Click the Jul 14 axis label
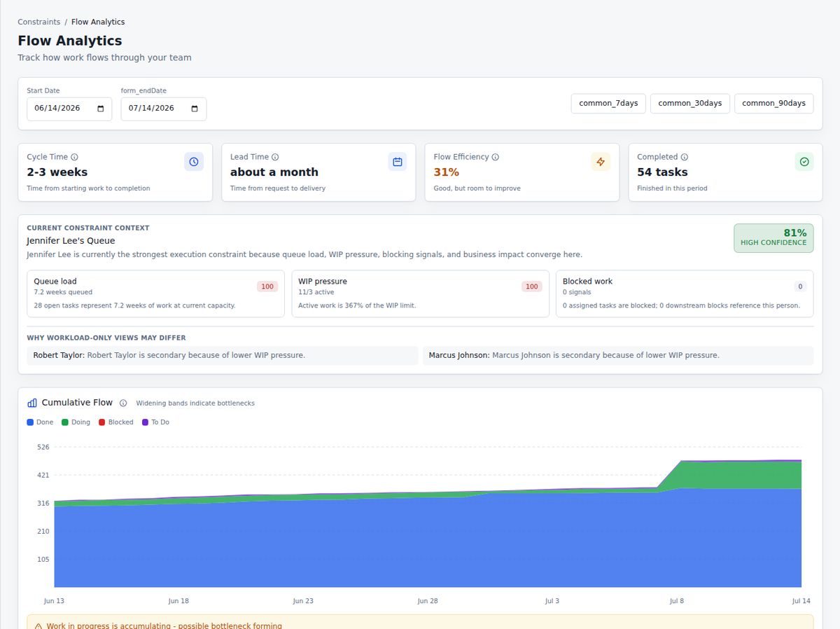This screenshot has width=840, height=629. tap(801, 601)
